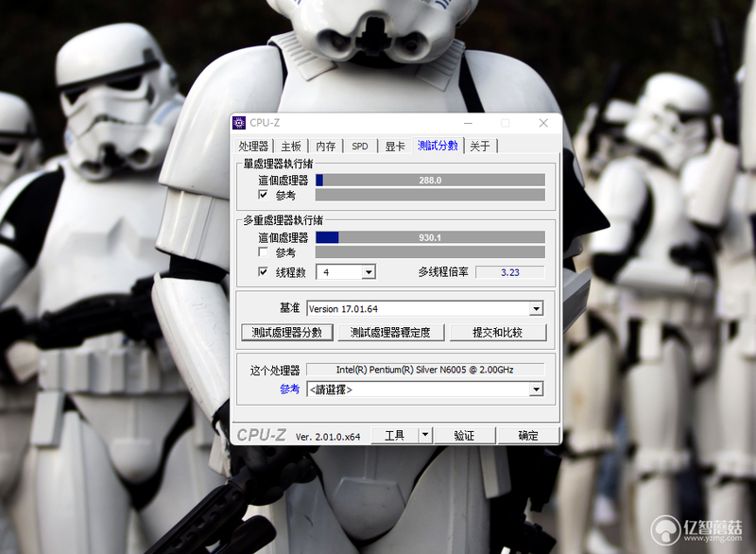The width and height of the screenshot is (756, 554).
Task: Click the blue 參考 label beside <請選擇>
Action: (x=290, y=390)
